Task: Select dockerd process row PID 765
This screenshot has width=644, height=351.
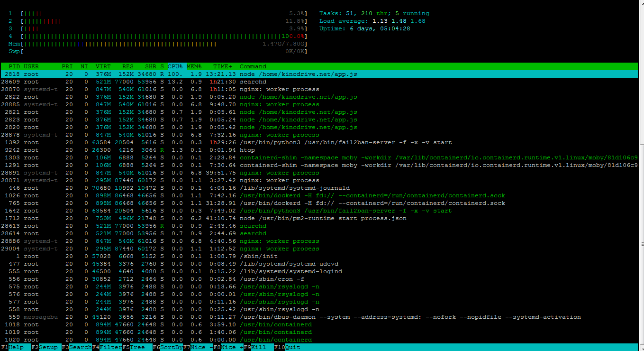Action: (319, 203)
